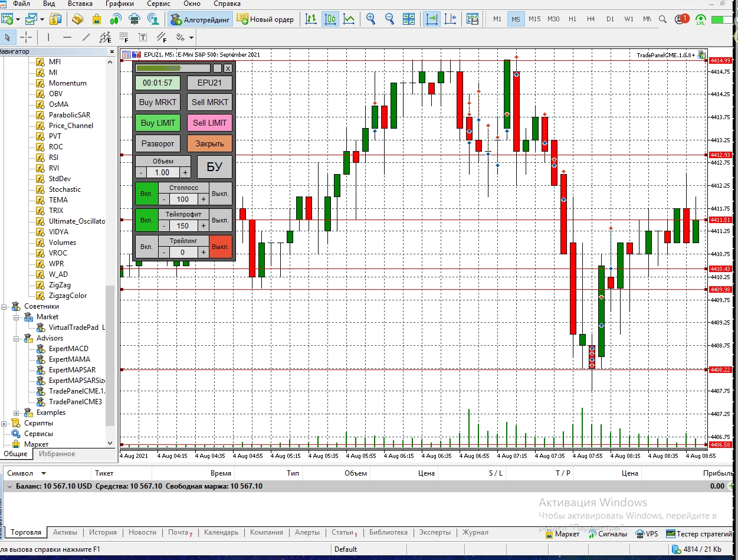Screen dimensions: 738x560
Task: Click the pink Sell LIMIT button
Action: pyautogui.click(x=210, y=123)
